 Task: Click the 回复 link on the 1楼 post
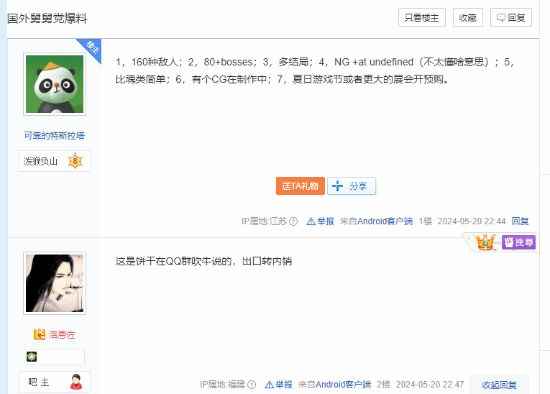point(520,221)
